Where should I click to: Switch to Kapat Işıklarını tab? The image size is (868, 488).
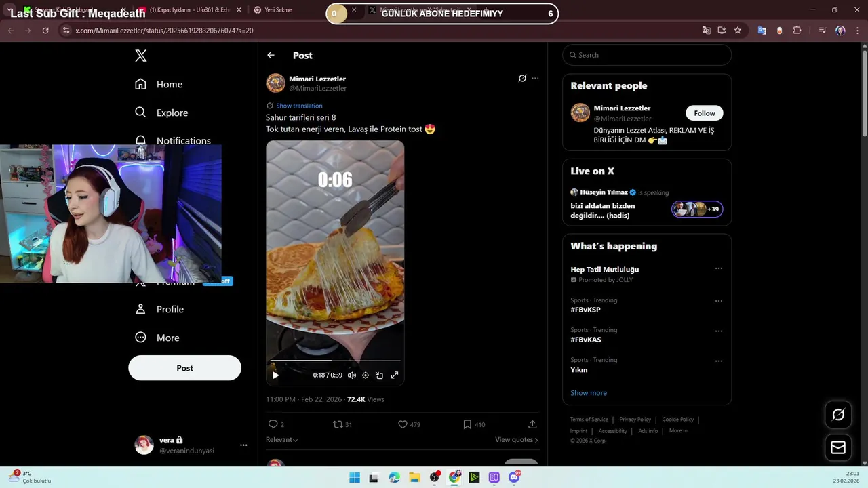click(189, 10)
